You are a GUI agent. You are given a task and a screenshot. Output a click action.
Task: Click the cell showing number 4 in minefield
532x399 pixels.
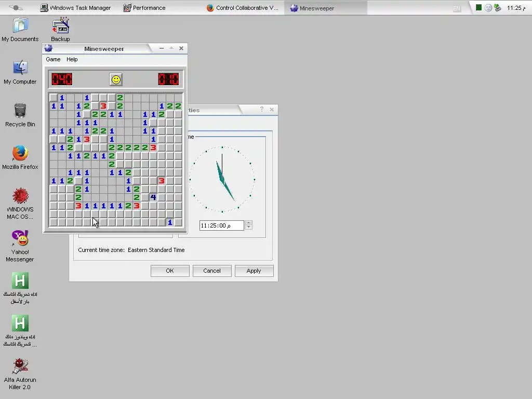coord(153,197)
